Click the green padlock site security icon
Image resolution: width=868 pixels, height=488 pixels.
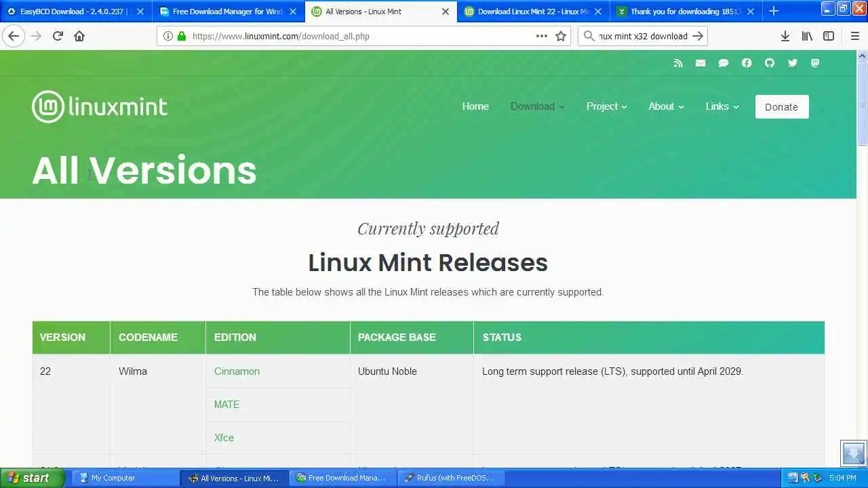click(x=181, y=36)
